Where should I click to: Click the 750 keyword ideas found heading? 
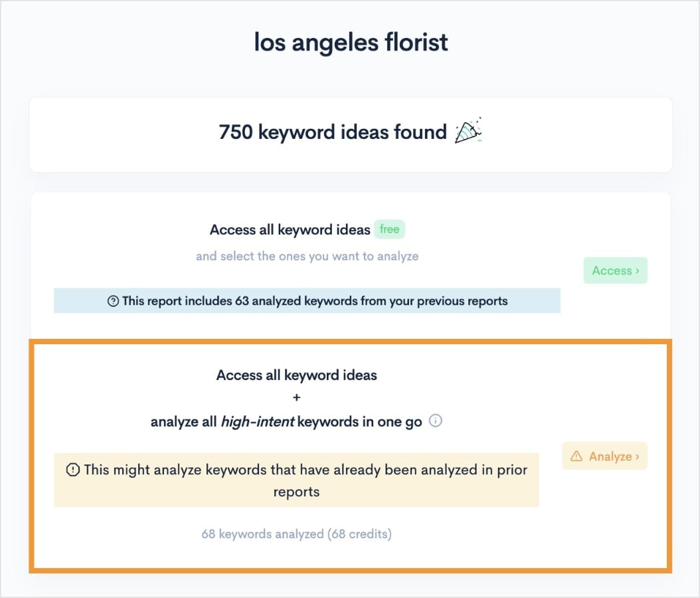tap(332, 132)
